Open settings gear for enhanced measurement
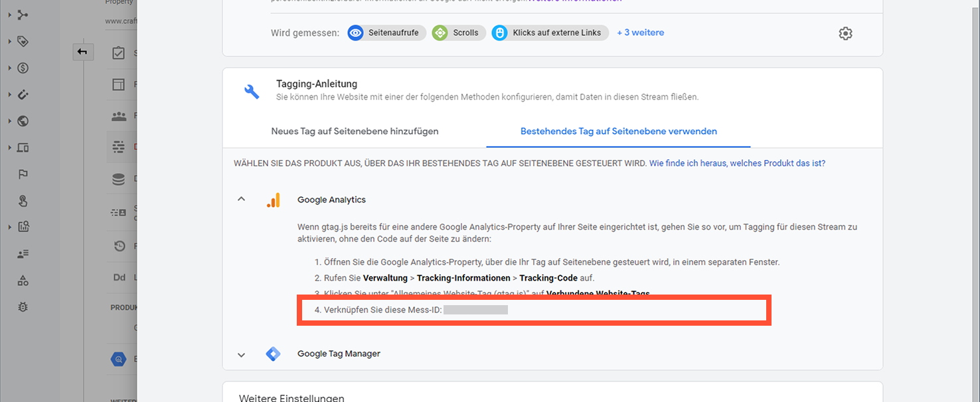The height and width of the screenshot is (402, 980). tap(845, 33)
